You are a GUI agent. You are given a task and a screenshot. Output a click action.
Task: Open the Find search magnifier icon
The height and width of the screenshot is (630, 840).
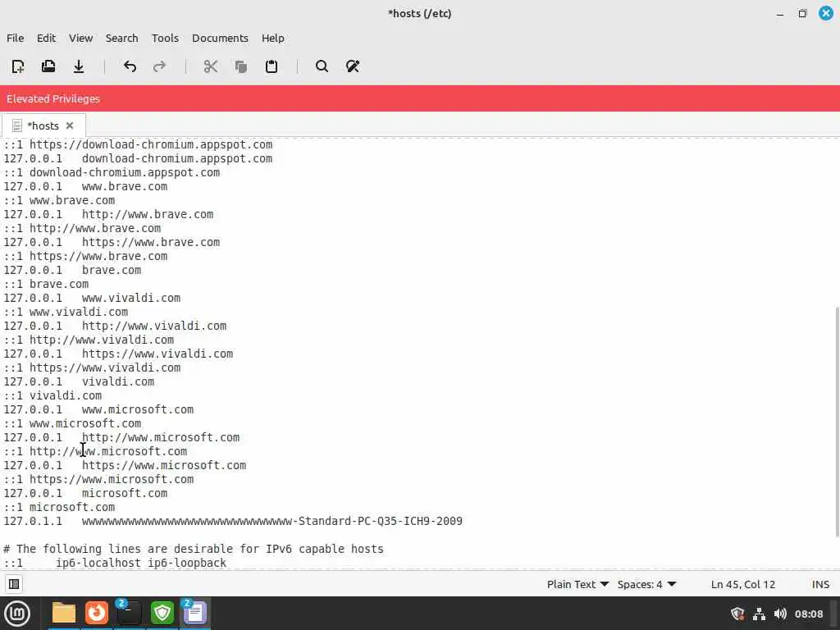[322, 66]
